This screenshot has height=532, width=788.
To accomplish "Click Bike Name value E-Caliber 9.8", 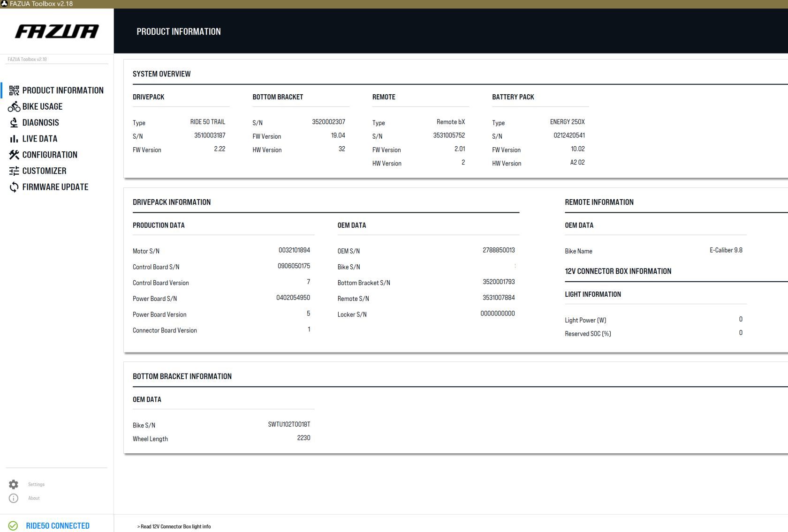I will click(726, 250).
